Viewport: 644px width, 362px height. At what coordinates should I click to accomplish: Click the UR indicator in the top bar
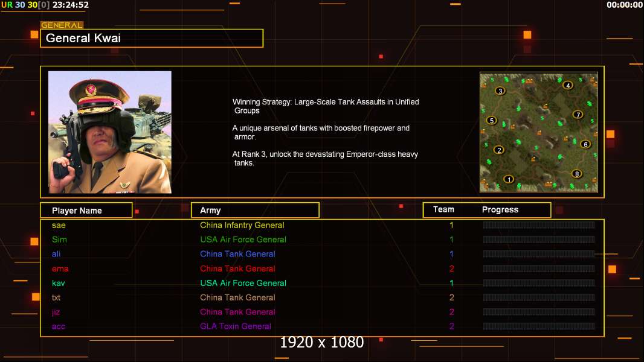(x=7, y=5)
